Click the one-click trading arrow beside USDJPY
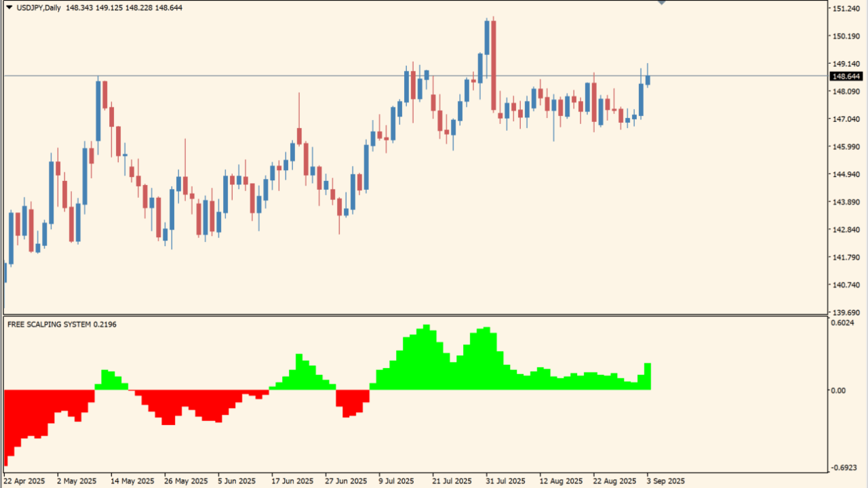This screenshot has height=488, width=868. [x=9, y=7]
